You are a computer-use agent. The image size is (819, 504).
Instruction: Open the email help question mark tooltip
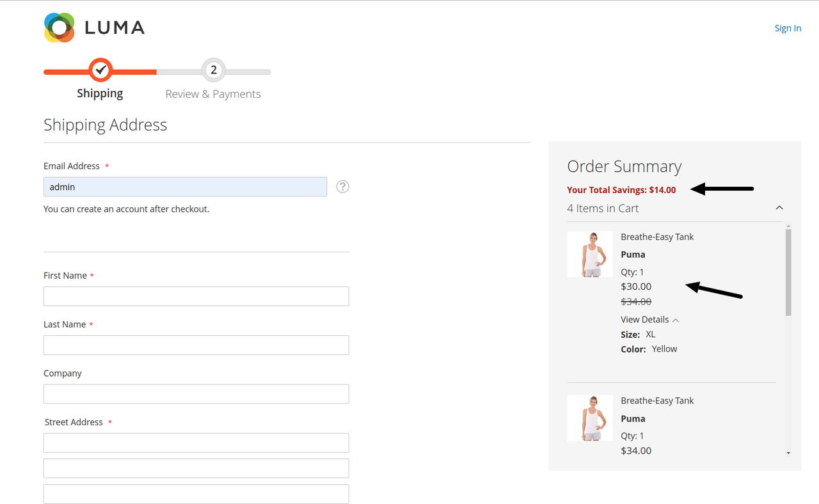coord(343,187)
